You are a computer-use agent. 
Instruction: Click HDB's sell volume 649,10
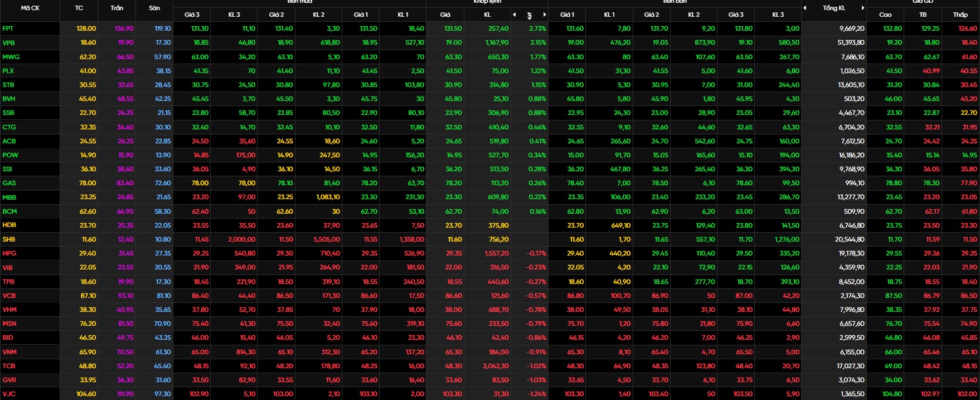tap(620, 225)
